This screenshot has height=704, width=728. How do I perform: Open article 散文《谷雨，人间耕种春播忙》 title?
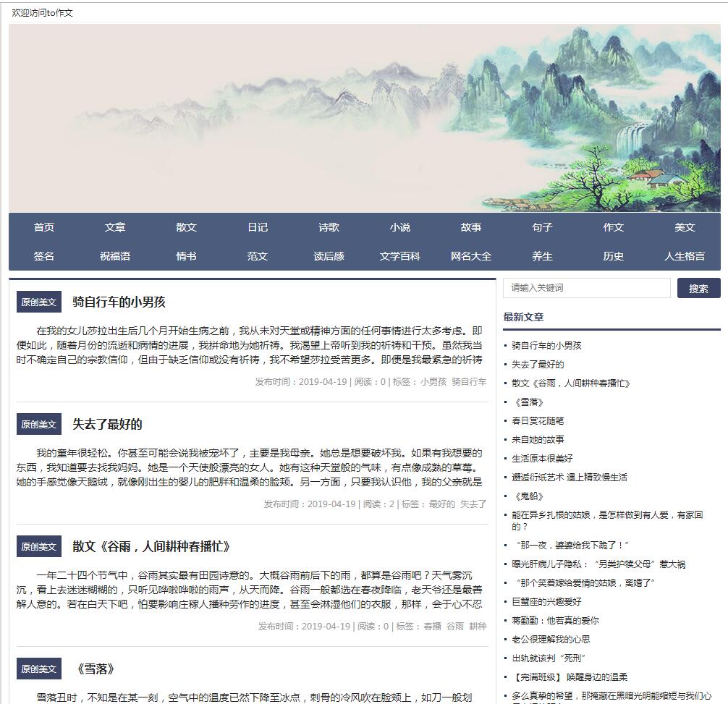coord(151,546)
